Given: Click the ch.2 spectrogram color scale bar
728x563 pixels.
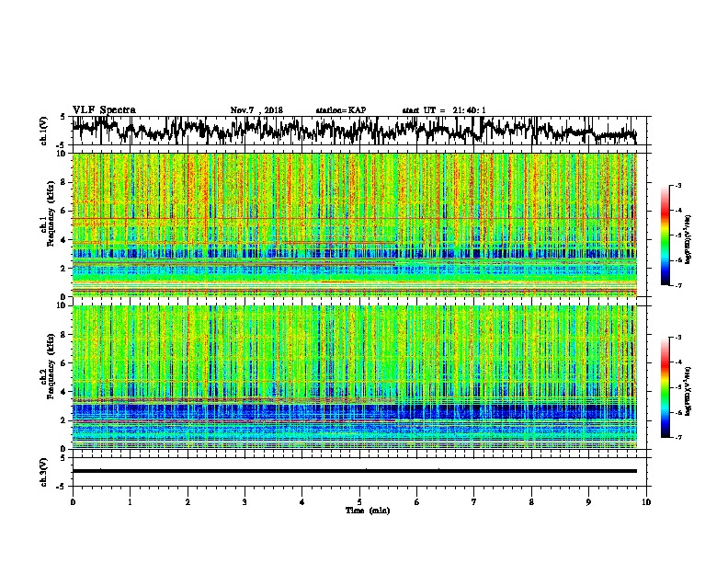Looking at the screenshot, I should 665,387.
